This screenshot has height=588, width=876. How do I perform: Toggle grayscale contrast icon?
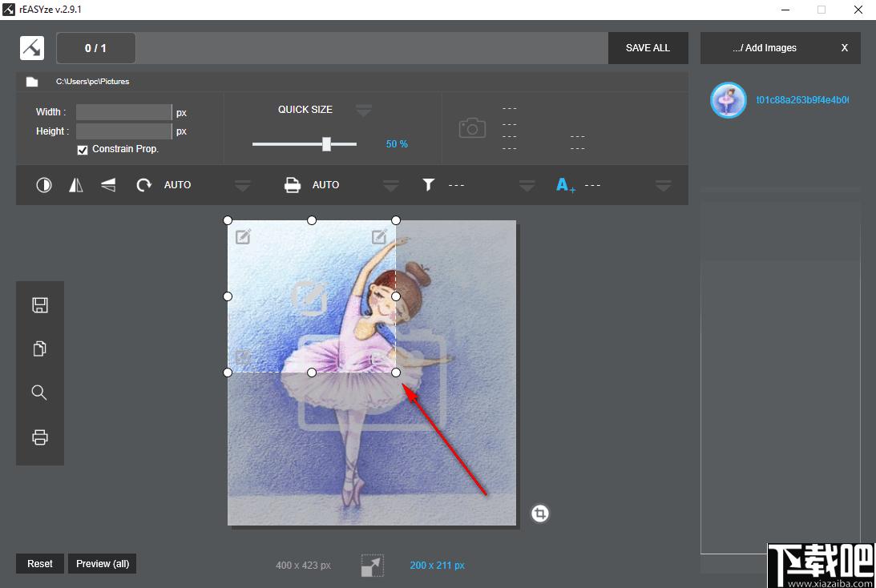[x=43, y=185]
